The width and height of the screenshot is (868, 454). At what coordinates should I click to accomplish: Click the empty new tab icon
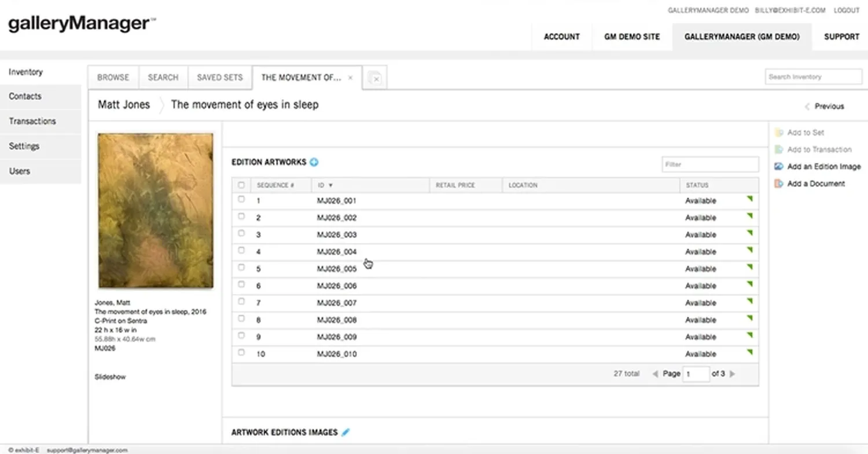click(374, 78)
